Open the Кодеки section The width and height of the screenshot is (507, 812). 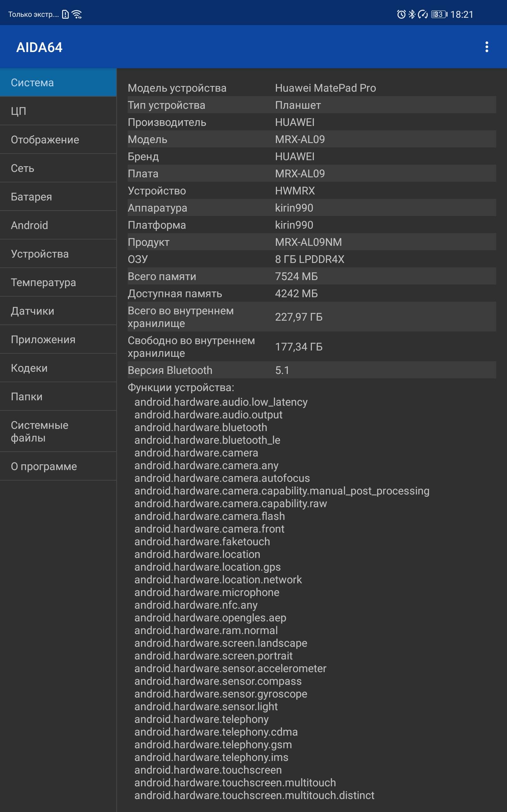click(58, 368)
